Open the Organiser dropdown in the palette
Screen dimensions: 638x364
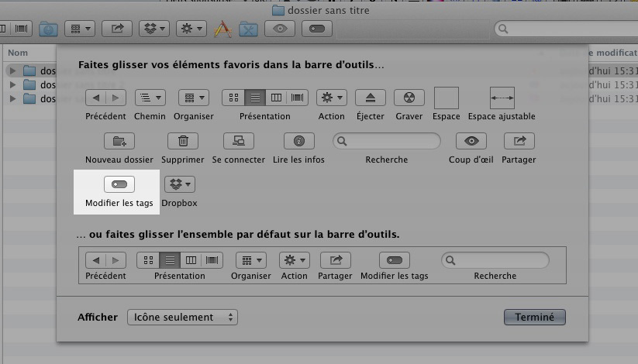[x=194, y=98]
